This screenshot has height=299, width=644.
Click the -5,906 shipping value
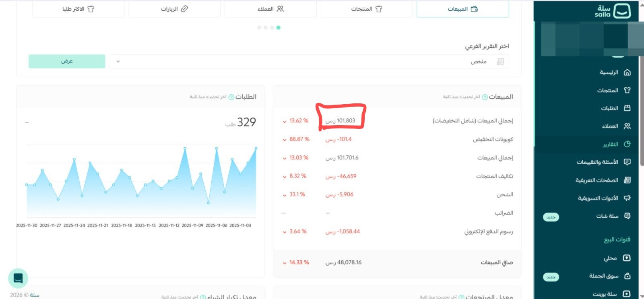(339, 194)
